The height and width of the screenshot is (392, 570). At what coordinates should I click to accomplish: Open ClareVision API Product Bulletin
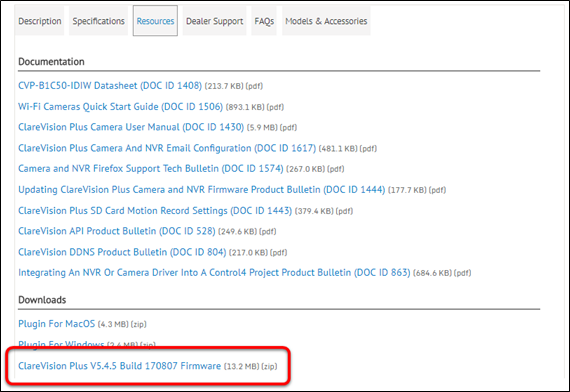pyautogui.click(x=117, y=231)
